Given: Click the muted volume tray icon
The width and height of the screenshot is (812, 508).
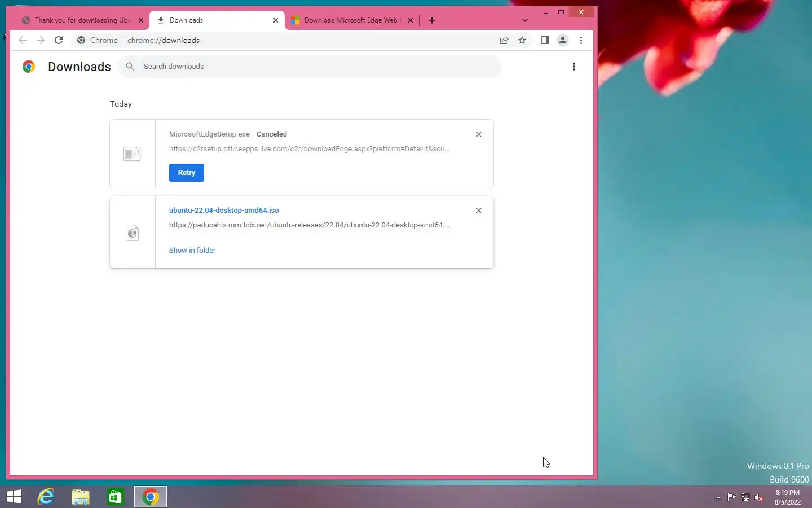Looking at the screenshot, I should click(759, 497).
